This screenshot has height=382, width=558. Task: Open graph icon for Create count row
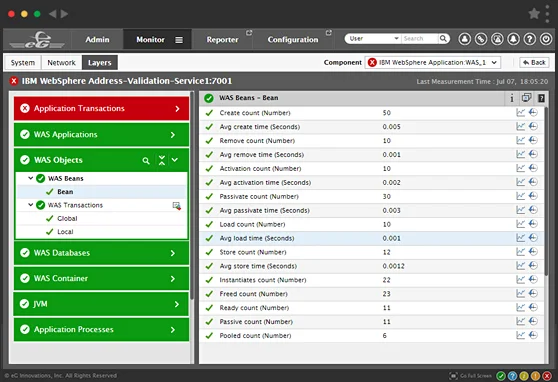(x=520, y=113)
